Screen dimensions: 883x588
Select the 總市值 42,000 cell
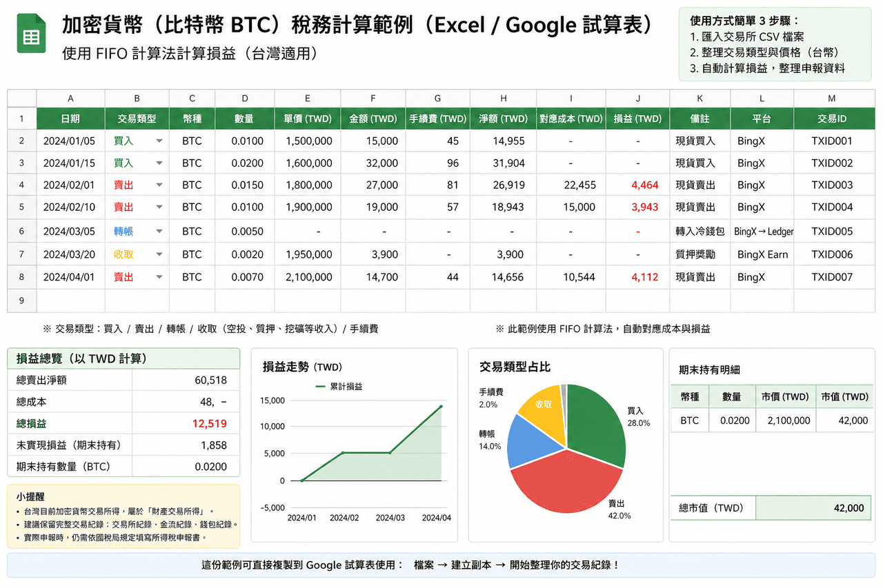814,508
